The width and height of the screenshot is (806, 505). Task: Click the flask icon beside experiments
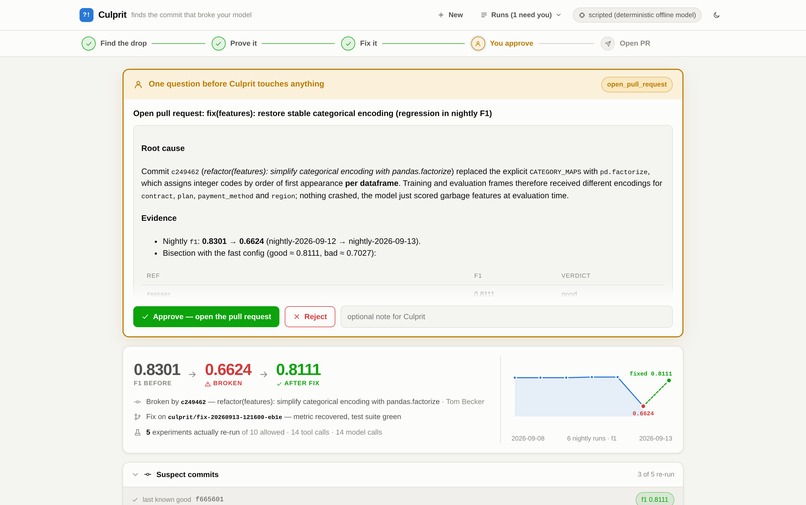tap(137, 432)
